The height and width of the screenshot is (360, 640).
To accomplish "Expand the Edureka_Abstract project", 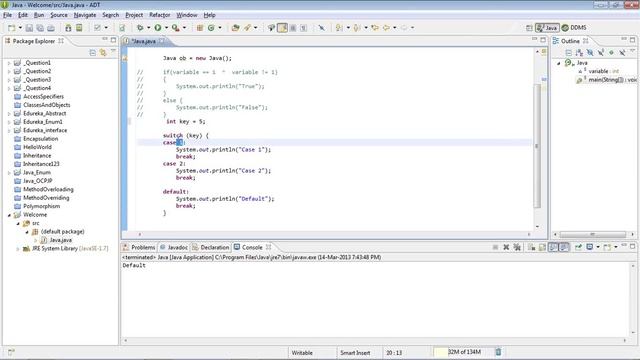I will coord(9,113).
